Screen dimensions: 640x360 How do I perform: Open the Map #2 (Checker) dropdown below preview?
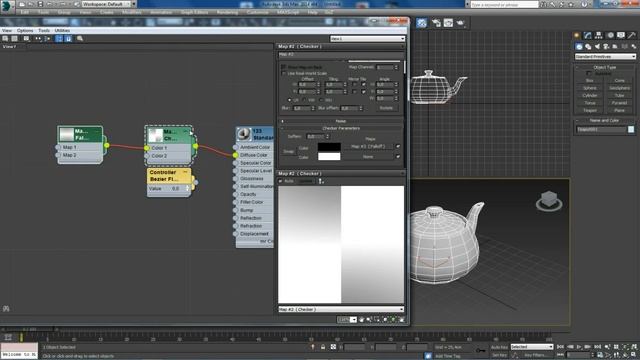click(x=341, y=309)
